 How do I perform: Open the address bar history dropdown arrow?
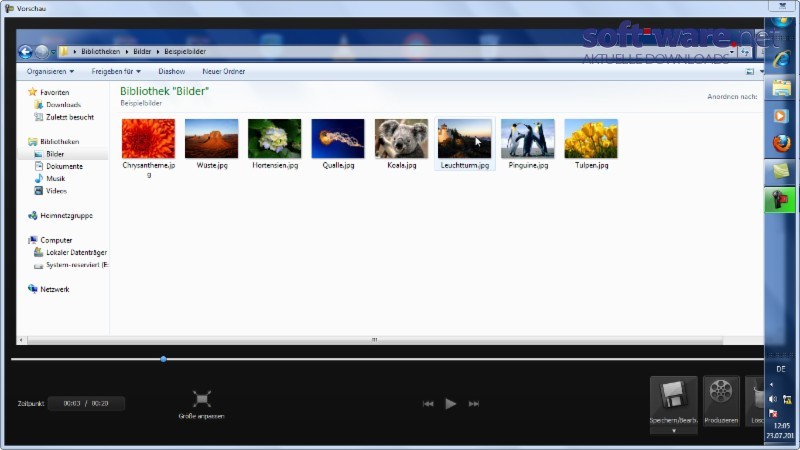coord(732,52)
